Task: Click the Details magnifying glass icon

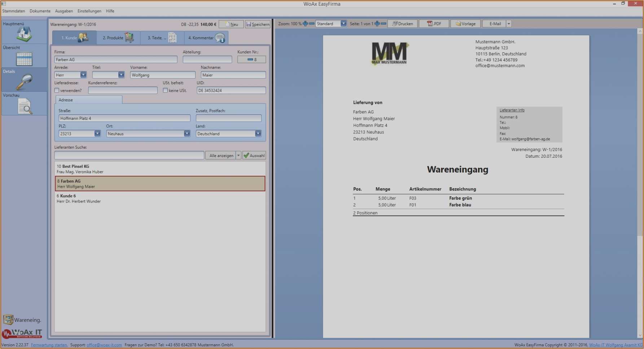Action: [x=24, y=82]
